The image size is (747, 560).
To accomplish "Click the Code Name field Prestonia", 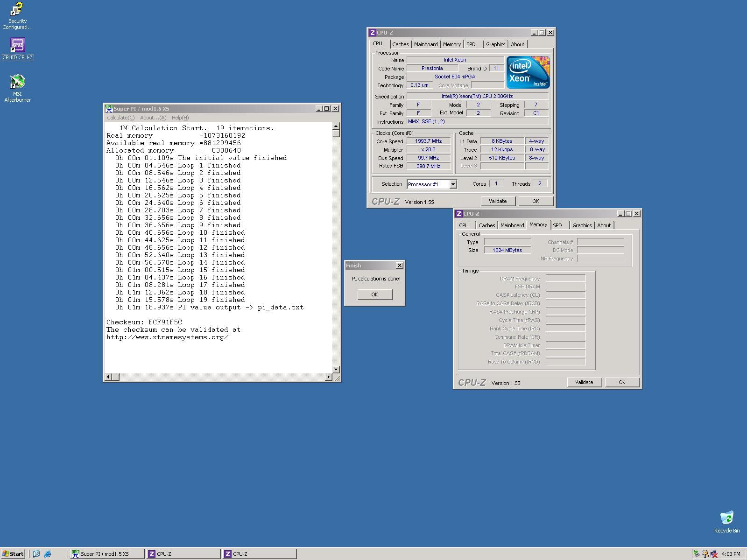I will click(x=432, y=68).
